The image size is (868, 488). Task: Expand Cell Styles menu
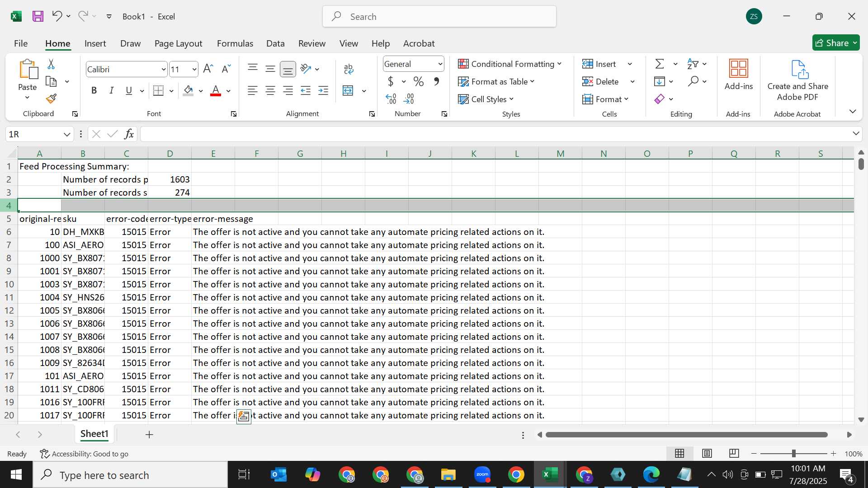point(486,99)
